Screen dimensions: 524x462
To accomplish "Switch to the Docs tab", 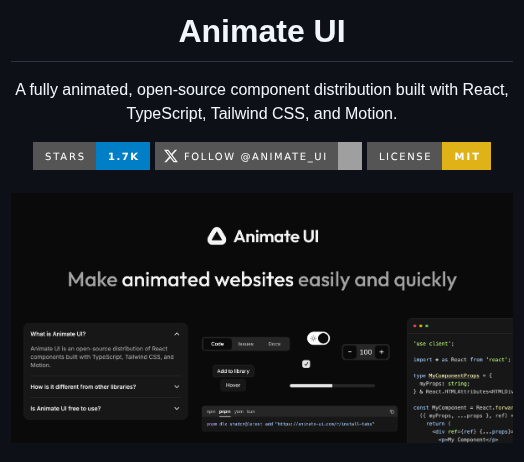I will (x=274, y=344).
